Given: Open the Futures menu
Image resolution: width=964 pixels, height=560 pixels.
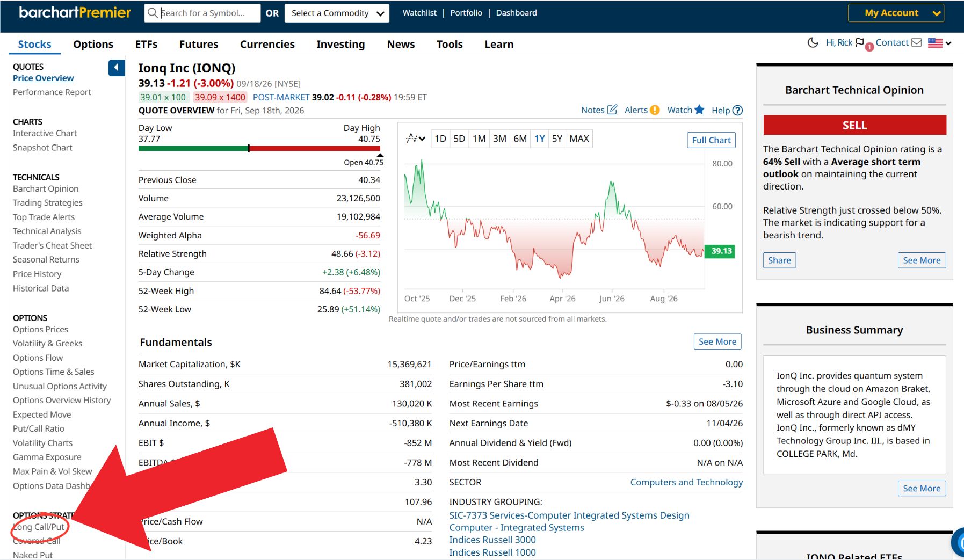Looking at the screenshot, I should [199, 44].
